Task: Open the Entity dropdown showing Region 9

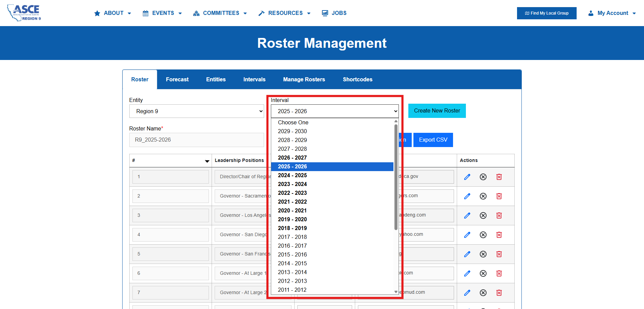Action: point(196,111)
